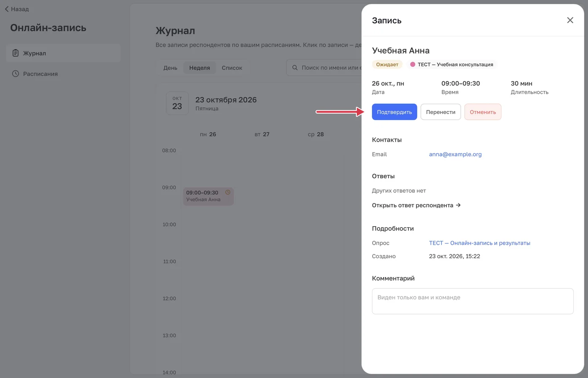Screen dimensions: 588x378
Task: Focus the Комментарий text field
Action: (472, 301)
